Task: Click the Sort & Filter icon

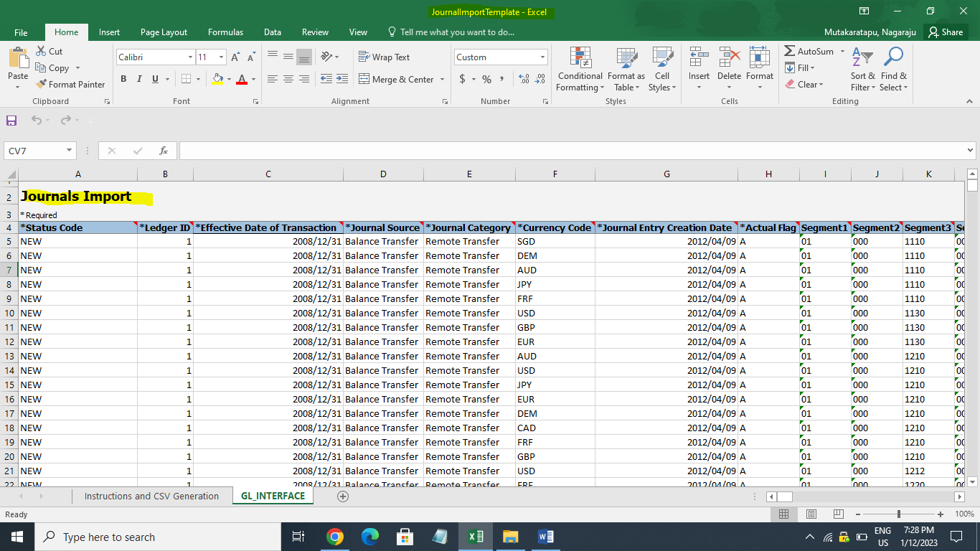Action: tap(863, 70)
